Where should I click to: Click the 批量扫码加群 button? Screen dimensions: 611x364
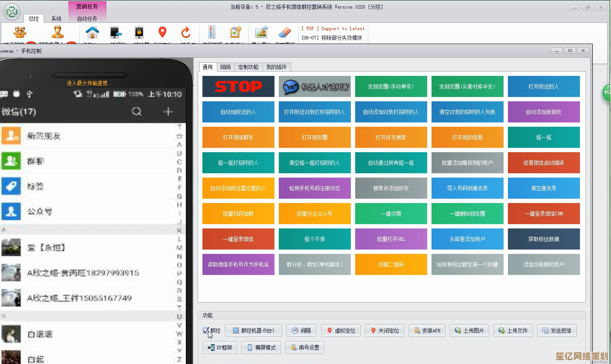(x=238, y=214)
